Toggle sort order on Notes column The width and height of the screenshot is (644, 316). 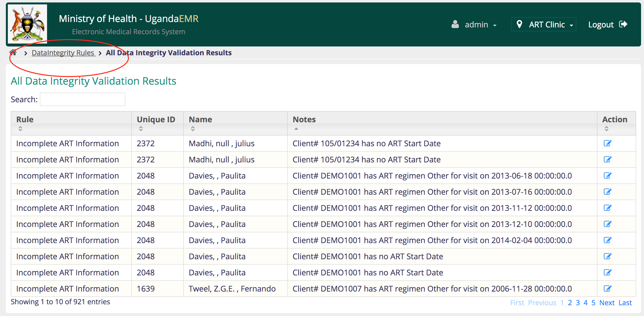pyautogui.click(x=304, y=119)
